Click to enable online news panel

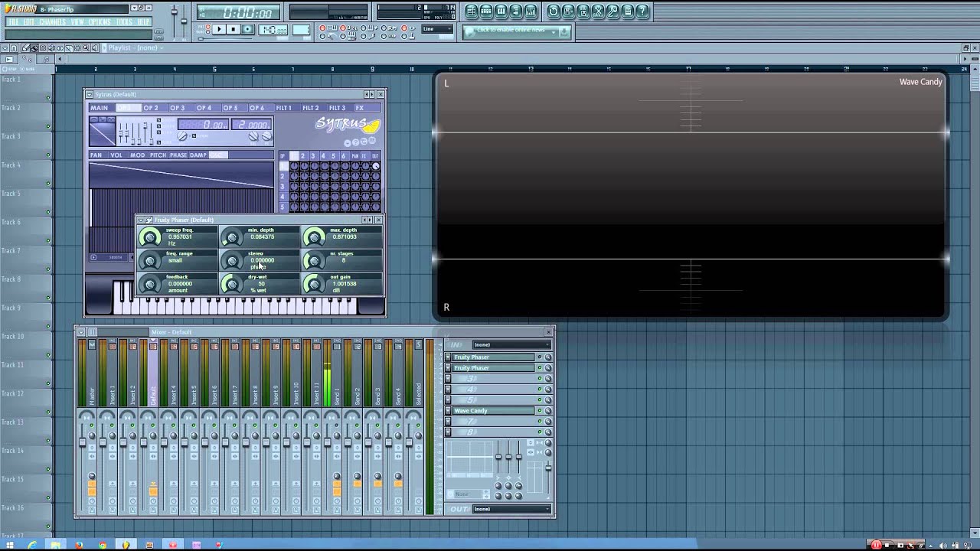click(517, 31)
